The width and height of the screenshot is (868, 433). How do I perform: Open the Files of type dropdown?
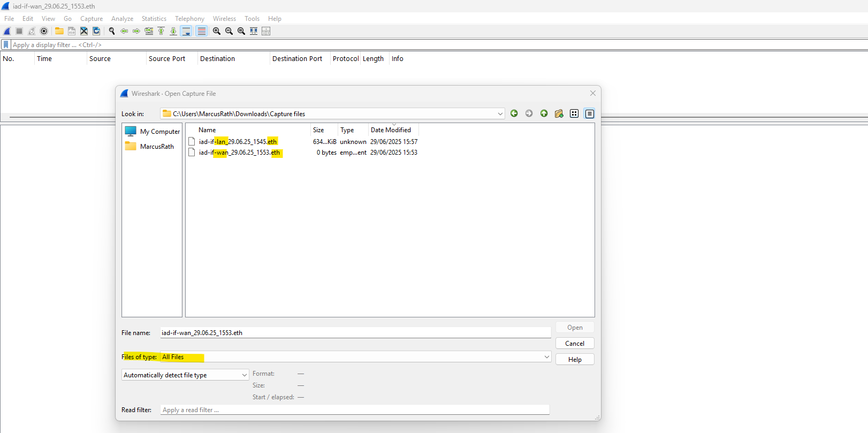546,357
